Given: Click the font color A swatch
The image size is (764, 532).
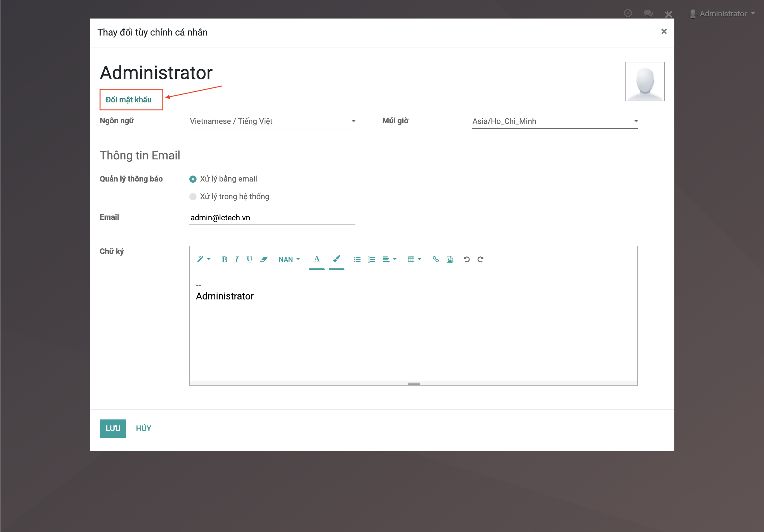Looking at the screenshot, I should coord(317,259).
